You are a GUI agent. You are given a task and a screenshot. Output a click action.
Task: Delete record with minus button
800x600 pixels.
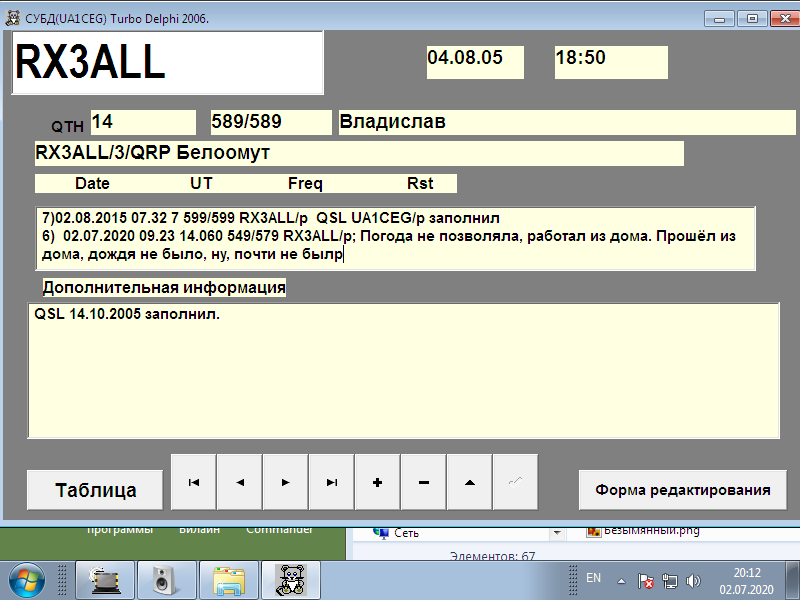(423, 482)
